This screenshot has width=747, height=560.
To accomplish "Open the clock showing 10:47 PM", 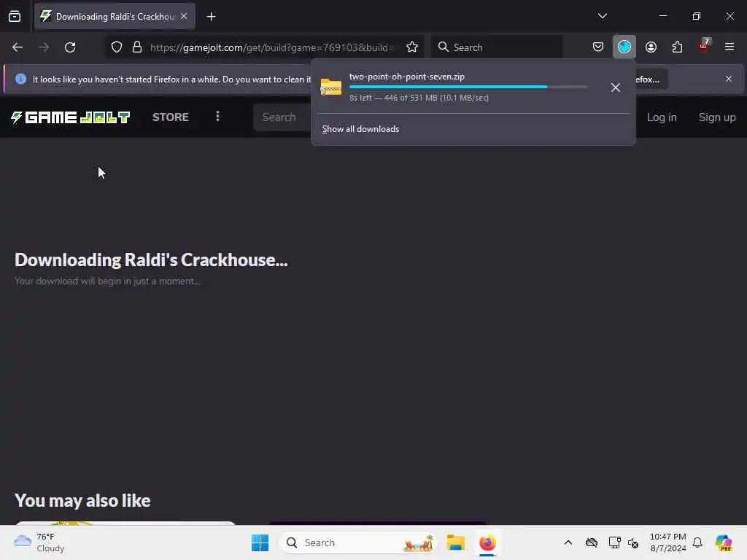I will pyautogui.click(x=668, y=542).
